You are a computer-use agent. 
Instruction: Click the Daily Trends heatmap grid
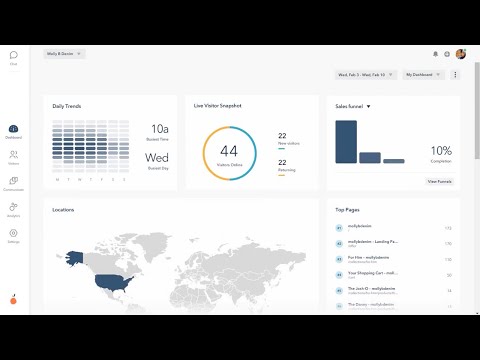91,146
